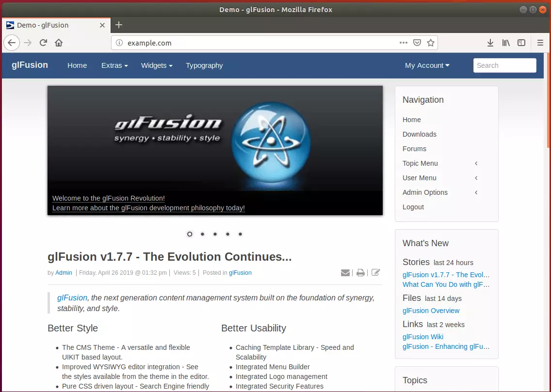Click the 'Better Usability' heading
Image resolution: width=551 pixels, height=392 pixels.
coord(254,328)
